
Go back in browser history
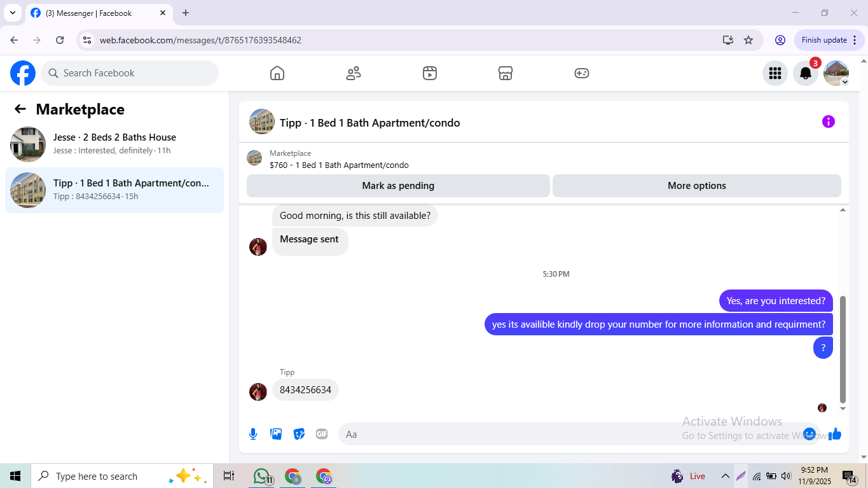[x=14, y=40]
